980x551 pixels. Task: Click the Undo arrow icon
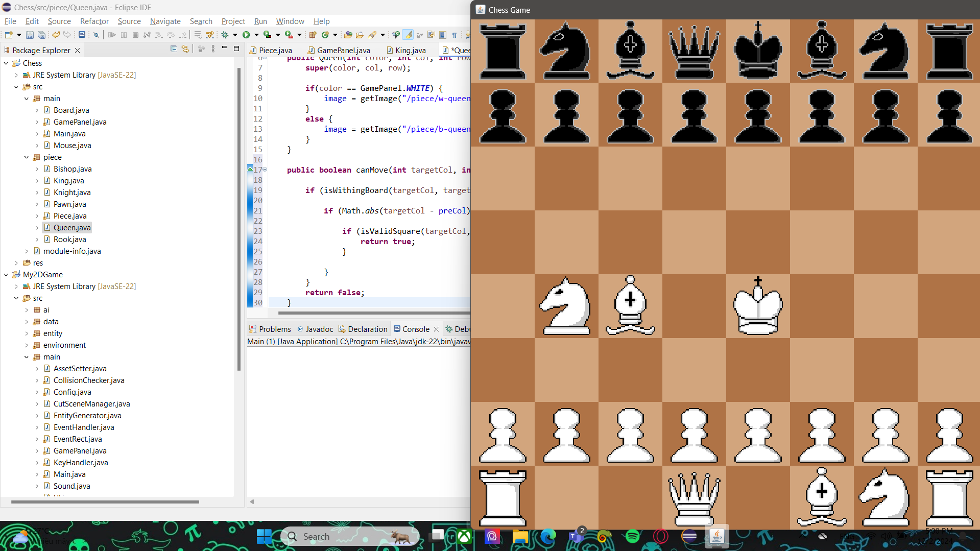[56, 35]
